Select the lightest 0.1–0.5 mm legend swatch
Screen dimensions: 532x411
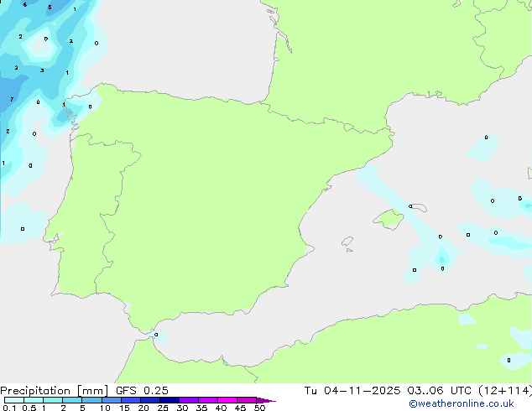(14, 400)
